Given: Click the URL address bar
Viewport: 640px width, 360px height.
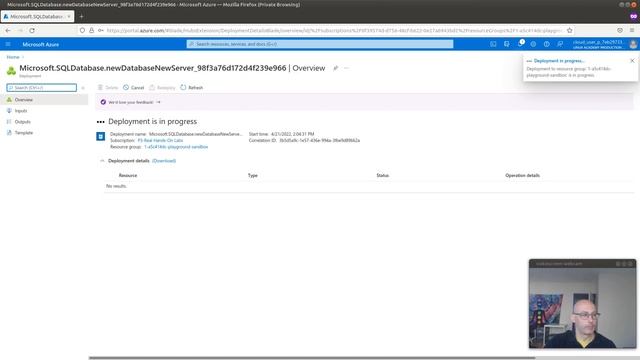Looking at the screenshot, I should pyautogui.click(x=335, y=31).
